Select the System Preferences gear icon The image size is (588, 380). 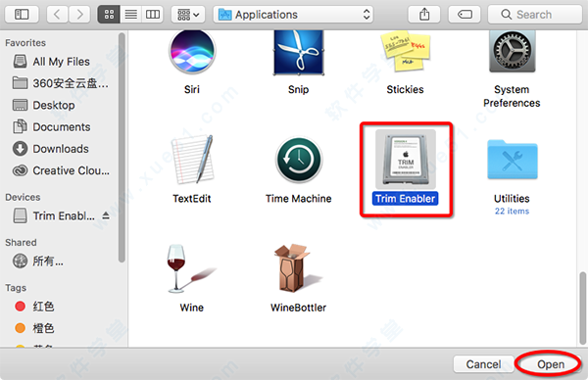[512, 52]
